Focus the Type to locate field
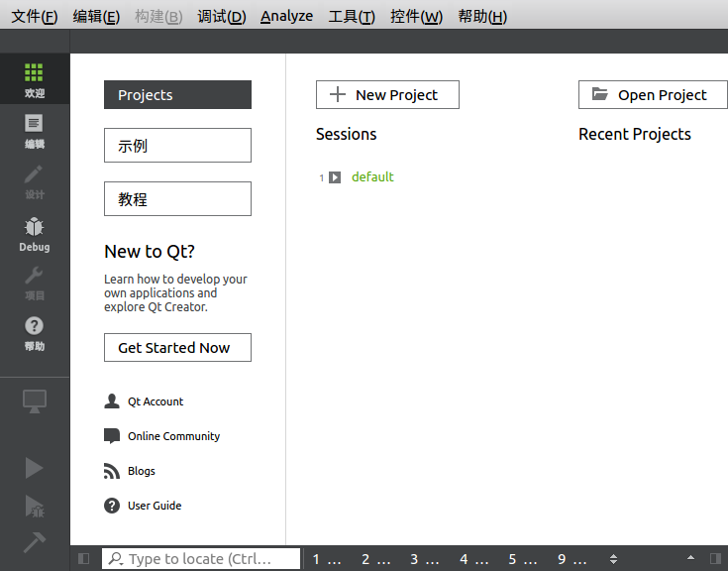Viewport: 728px width, 571px height. [x=201, y=558]
